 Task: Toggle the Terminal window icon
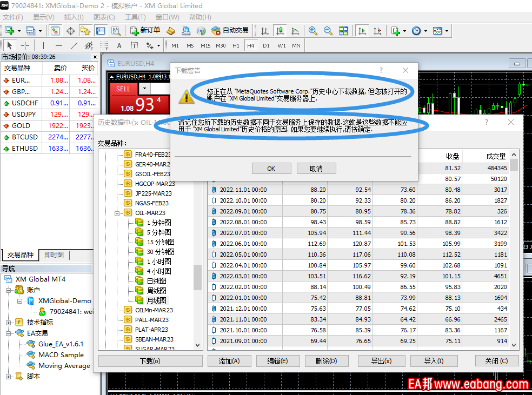[101, 31]
